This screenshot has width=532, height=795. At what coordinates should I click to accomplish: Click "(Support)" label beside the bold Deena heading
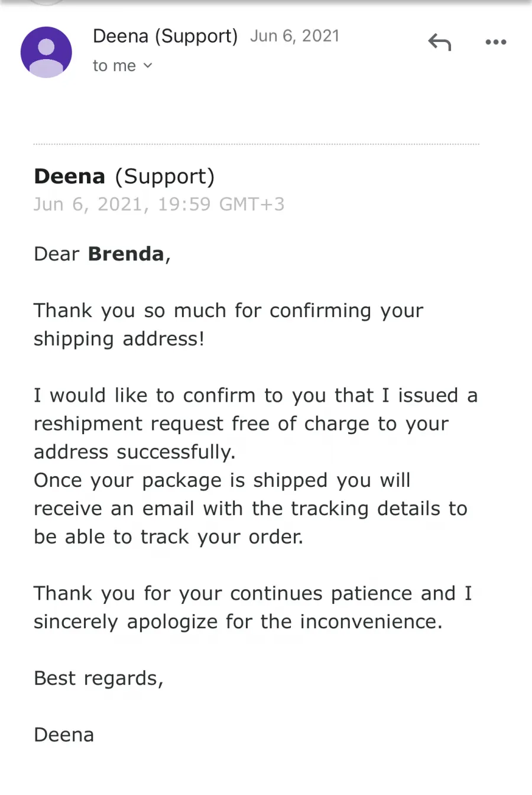point(164,176)
